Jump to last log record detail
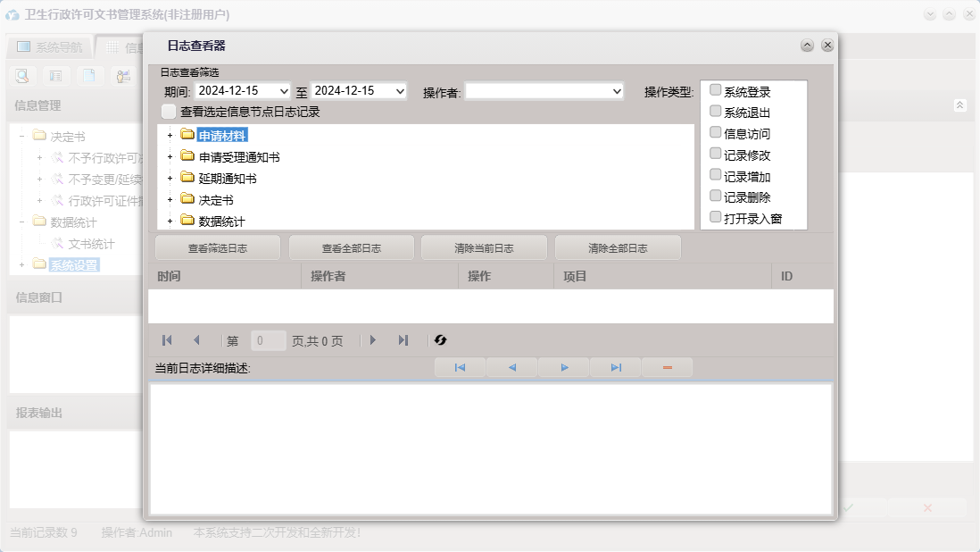Viewport: 980px width, 552px height. point(616,368)
